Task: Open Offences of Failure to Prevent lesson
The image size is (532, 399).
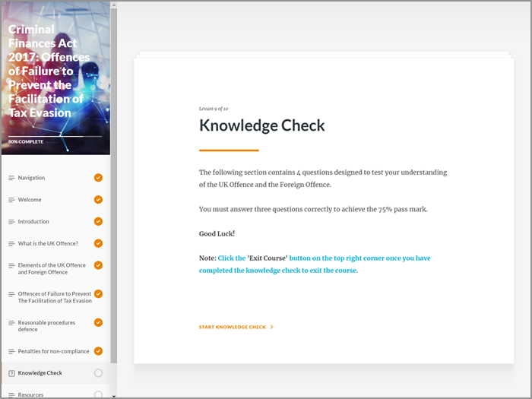Action: pos(54,297)
